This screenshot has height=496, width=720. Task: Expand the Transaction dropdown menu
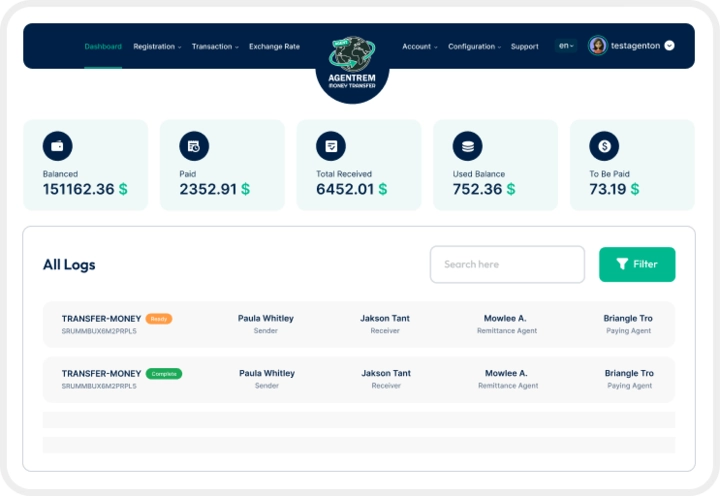tap(215, 46)
